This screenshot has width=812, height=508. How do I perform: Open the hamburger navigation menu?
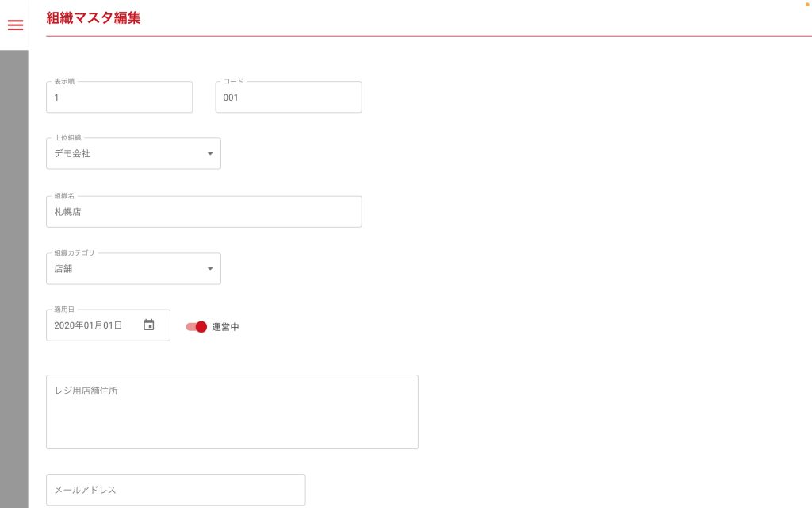[15, 25]
